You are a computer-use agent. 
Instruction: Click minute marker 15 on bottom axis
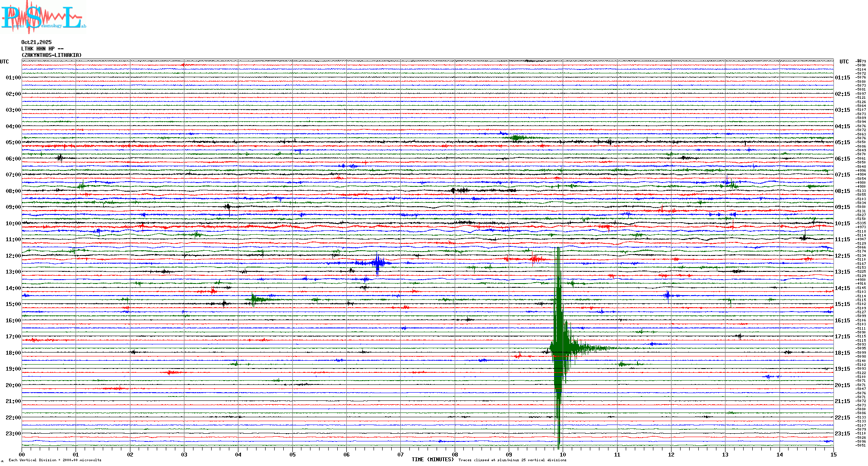[x=833, y=454]
